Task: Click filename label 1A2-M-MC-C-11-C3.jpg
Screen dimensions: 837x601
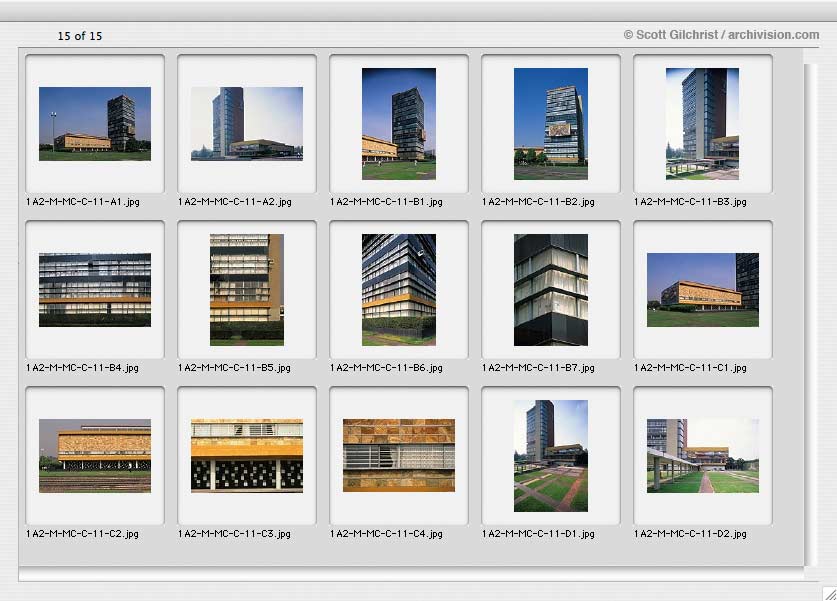Action: point(234,534)
